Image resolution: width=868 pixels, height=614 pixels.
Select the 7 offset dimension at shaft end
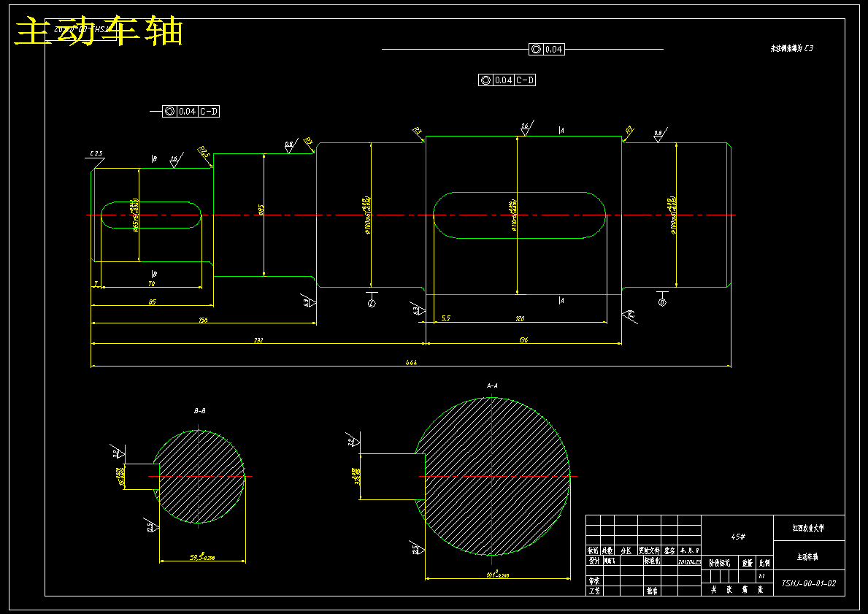(96, 283)
